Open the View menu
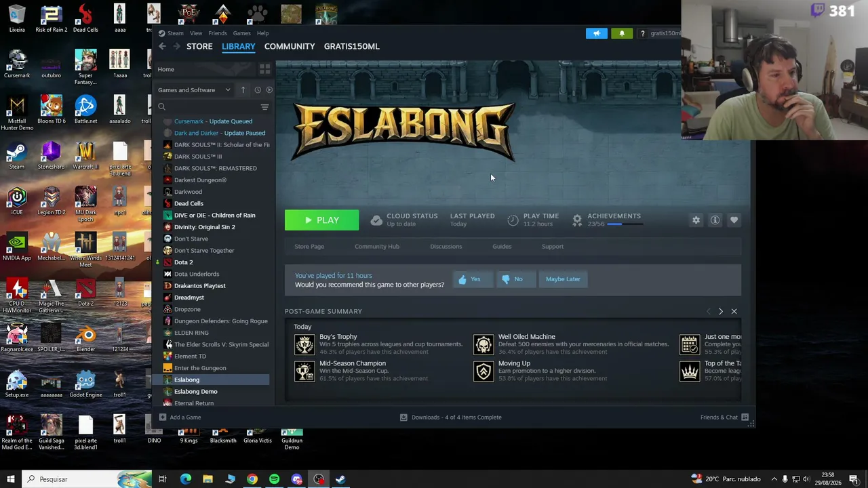Image resolution: width=868 pixels, height=488 pixels. 196,33
